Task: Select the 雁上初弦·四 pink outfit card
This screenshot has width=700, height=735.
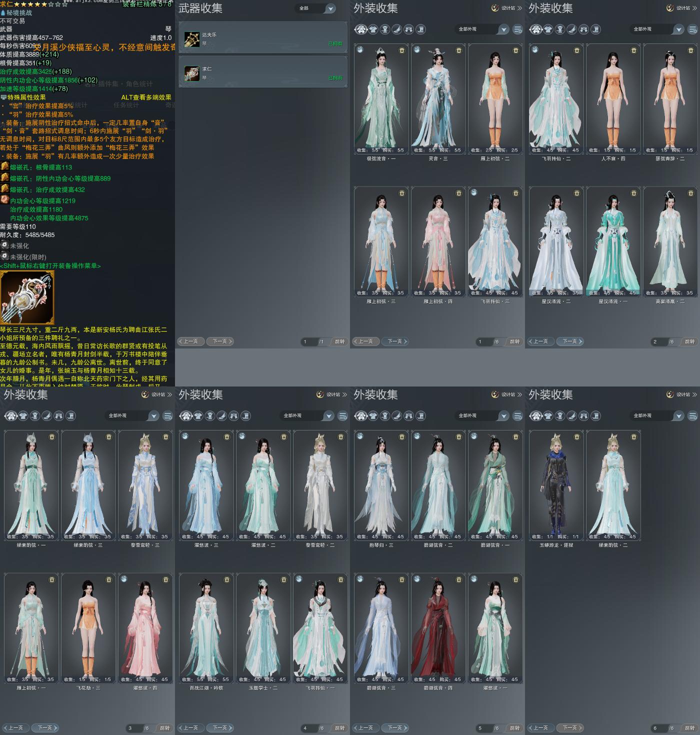Action: (x=438, y=241)
